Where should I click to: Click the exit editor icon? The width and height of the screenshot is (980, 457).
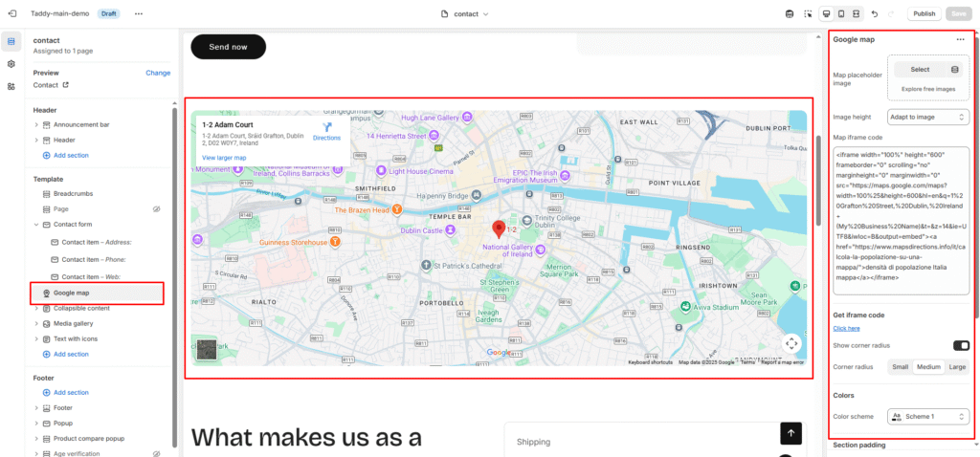click(x=11, y=14)
